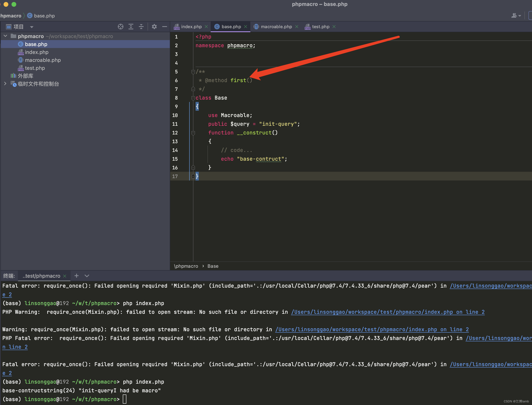Click the Select Opened File crosshair icon

tap(121, 27)
